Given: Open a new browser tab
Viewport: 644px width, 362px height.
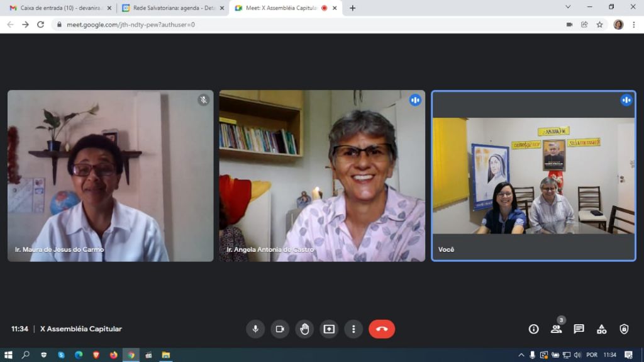Looking at the screenshot, I should point(352,8).
